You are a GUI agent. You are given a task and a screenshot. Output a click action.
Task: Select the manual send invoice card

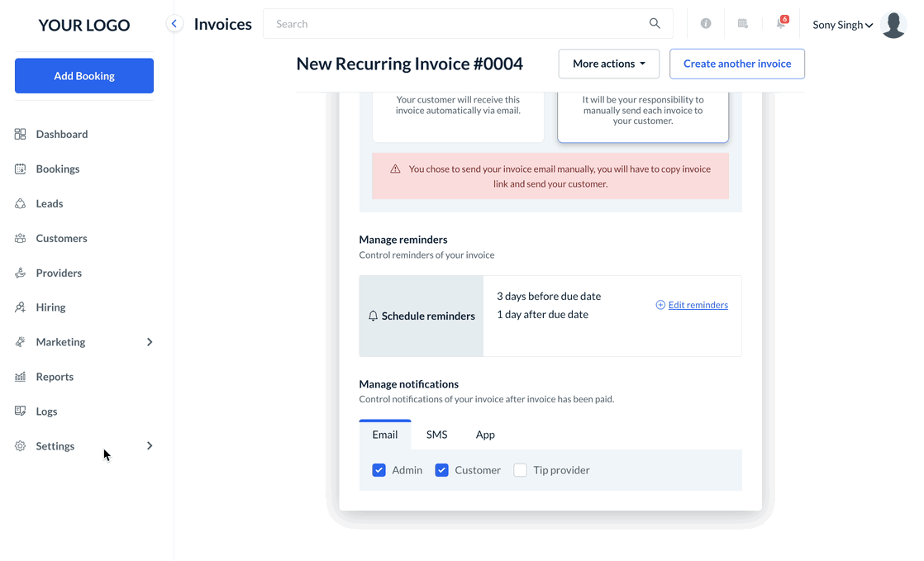click(x=643, y=116)
